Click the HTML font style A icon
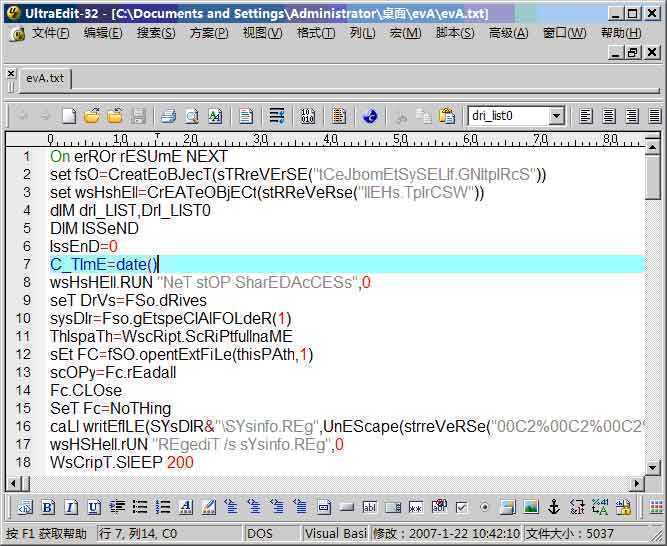 click(186, 507)
